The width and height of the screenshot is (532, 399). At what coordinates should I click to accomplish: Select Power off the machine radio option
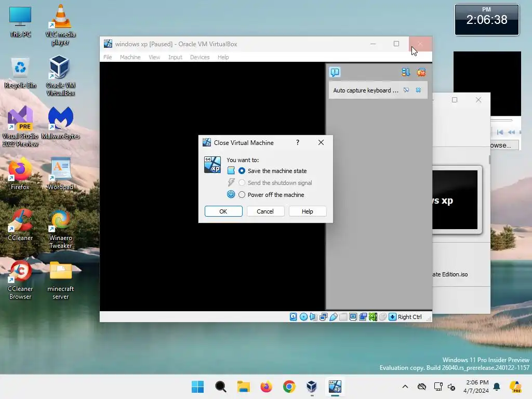coord(242,195)
